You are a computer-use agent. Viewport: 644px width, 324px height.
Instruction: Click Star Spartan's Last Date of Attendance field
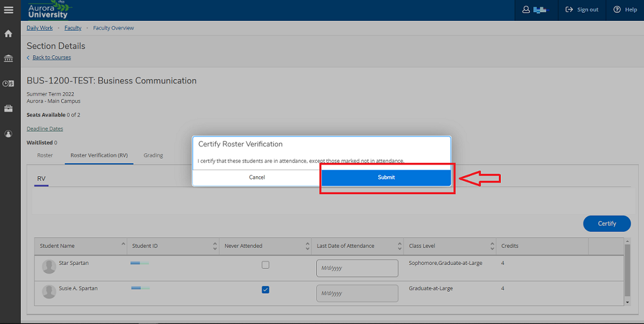357,268
